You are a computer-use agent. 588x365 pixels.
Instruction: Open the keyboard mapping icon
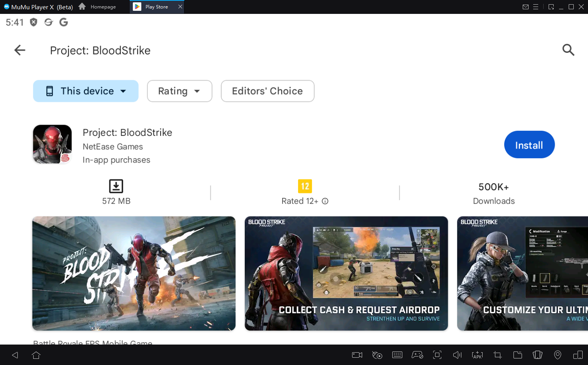397,355
